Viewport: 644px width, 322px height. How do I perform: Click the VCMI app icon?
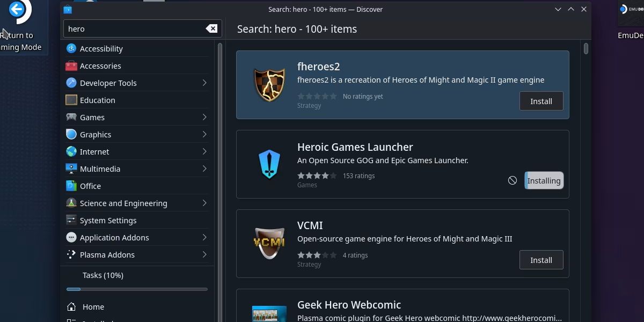click(x=269, y=243)
